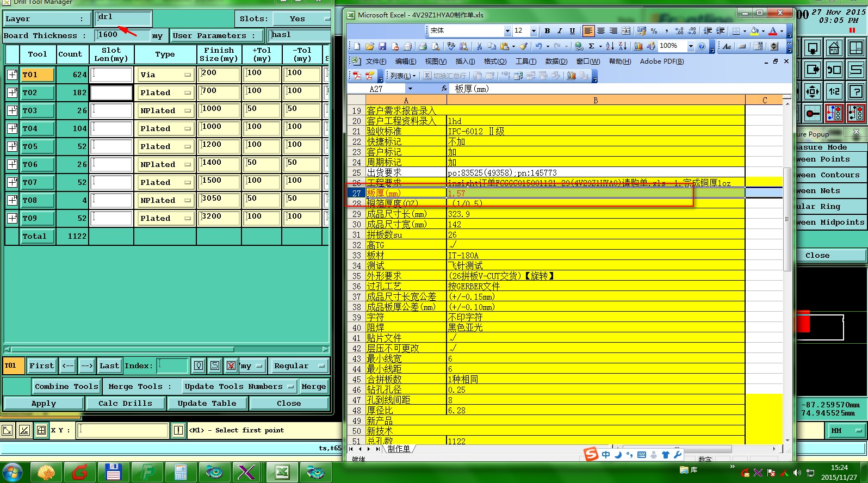The image size is (868, 483).
Task: Toggle Italic formatting in Excel
Action: (560, 31)
